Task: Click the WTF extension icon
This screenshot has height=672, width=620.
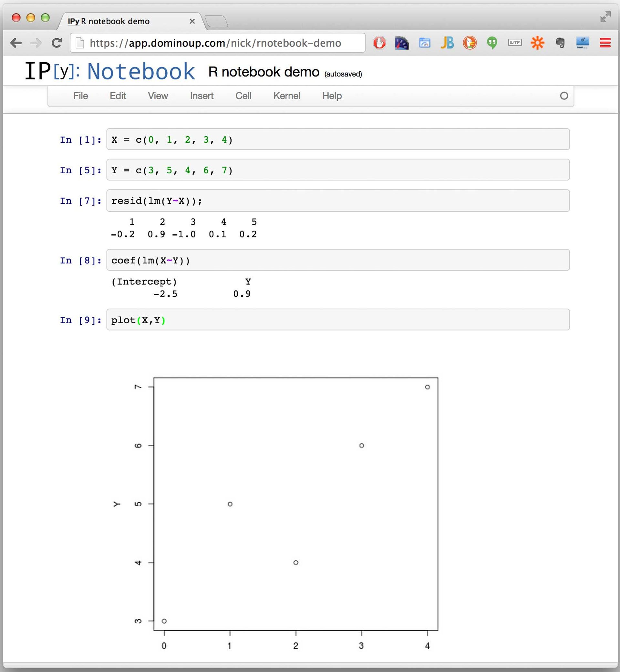Action: coord(515,43)
